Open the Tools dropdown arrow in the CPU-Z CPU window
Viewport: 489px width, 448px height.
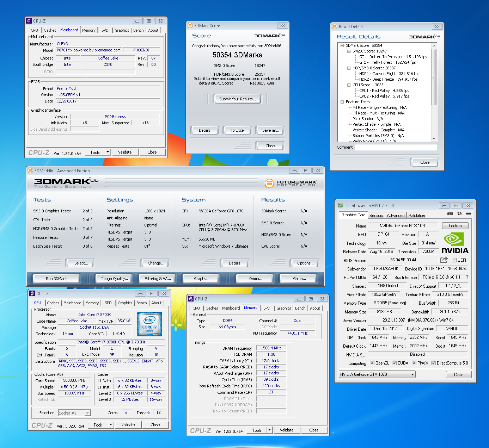[x=111, y=425]
